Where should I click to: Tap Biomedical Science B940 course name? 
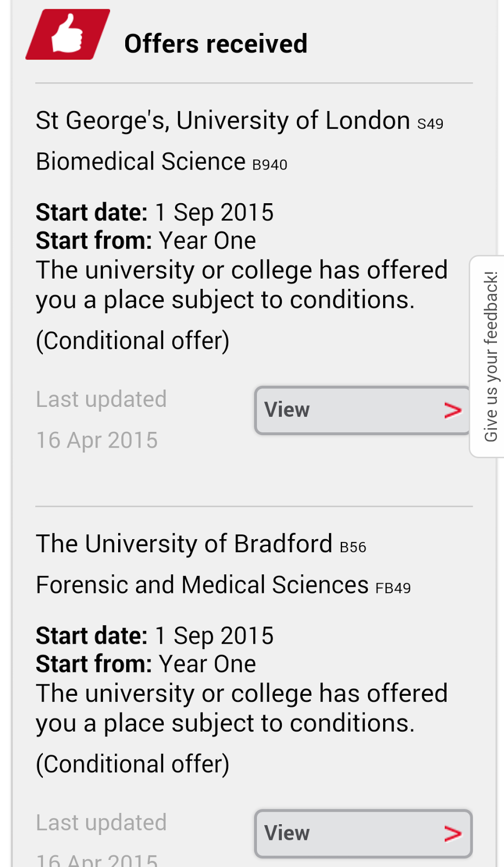click(x=161, y=161)
